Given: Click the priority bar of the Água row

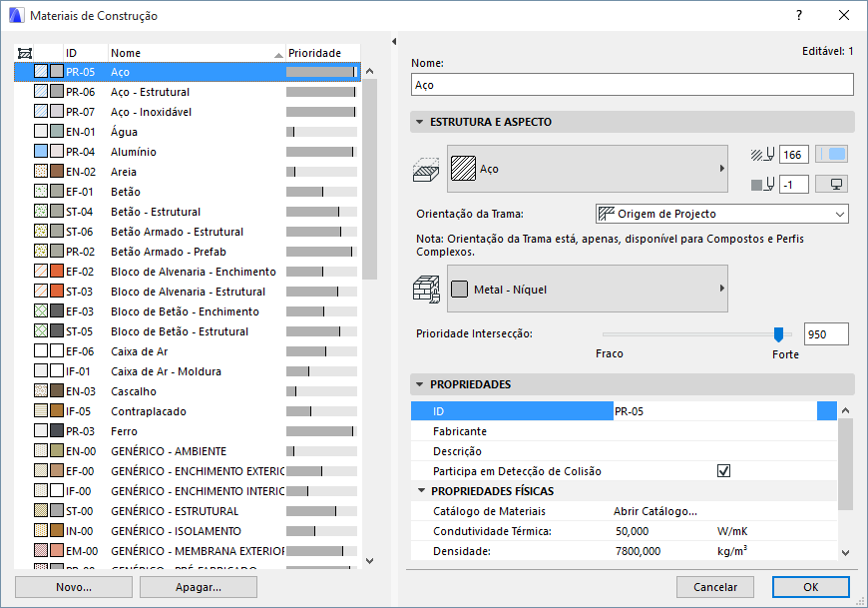Looking at the screenshot, I should pos(321,132).
